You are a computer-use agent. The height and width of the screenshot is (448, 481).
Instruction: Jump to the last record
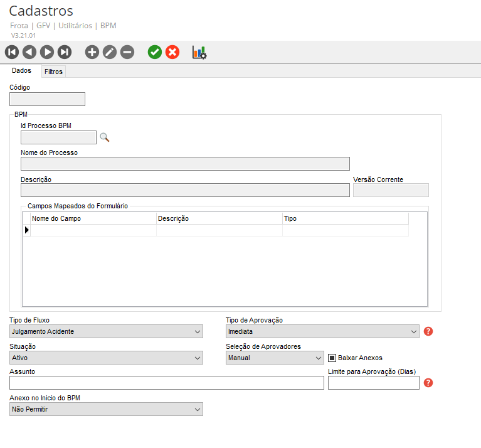[x=65, y=53]
